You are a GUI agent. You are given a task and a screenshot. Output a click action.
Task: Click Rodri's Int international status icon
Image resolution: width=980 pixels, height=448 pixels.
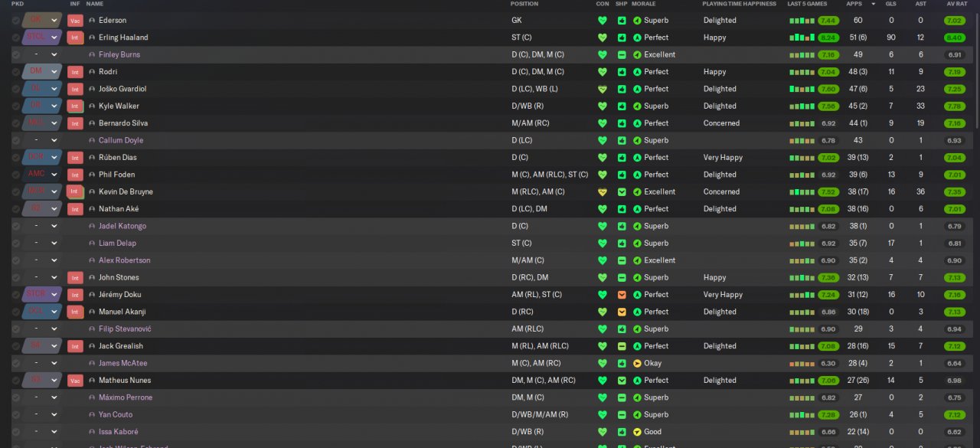75,72
